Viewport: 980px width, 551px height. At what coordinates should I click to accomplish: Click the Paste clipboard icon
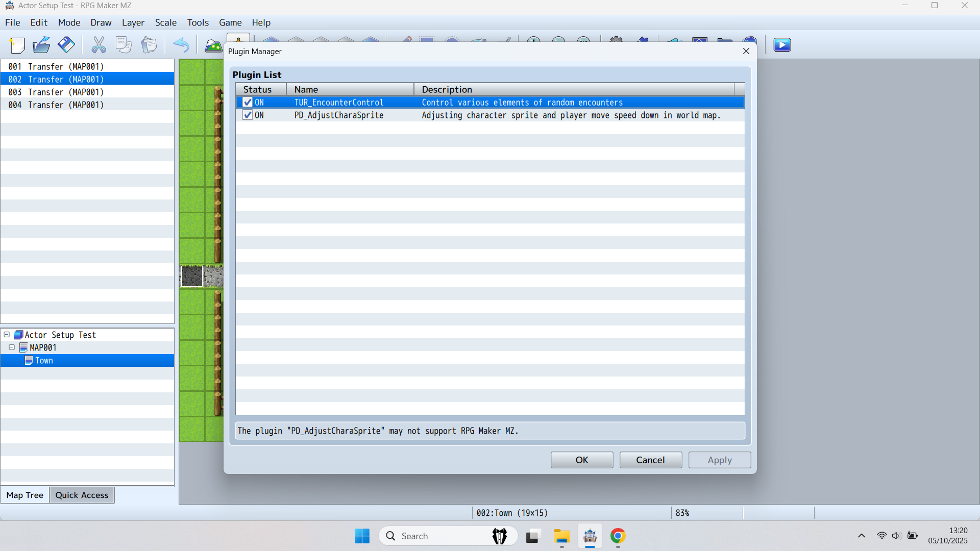pos(149,45)
